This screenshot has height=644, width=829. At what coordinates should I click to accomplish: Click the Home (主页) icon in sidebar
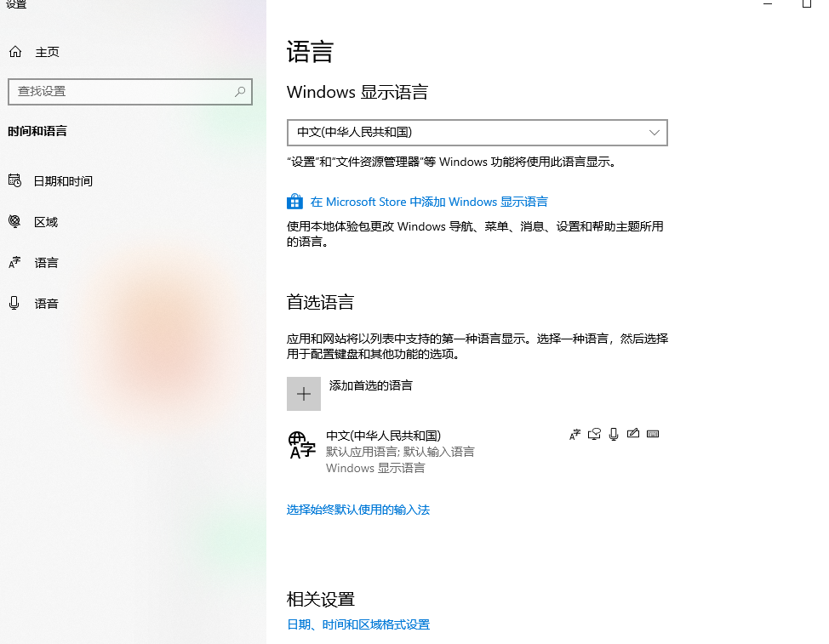point(14,52)
